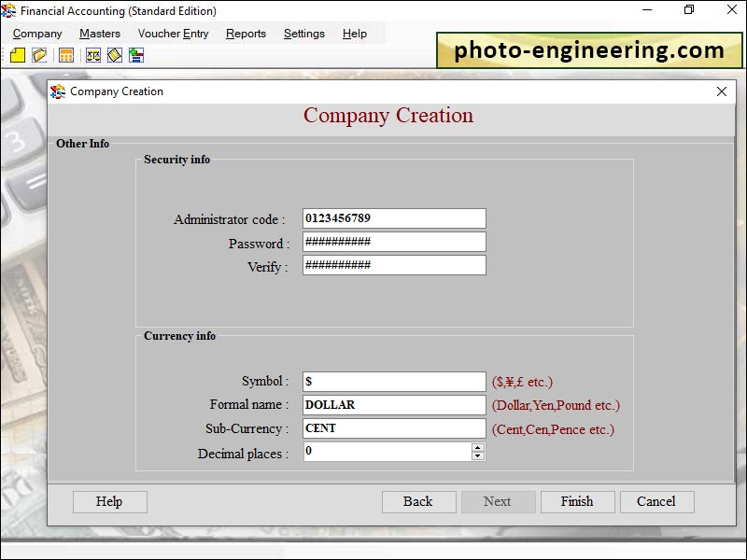Screen dimensions: 747x560
Task: Open the Reports menu
Action: [246, 33]
